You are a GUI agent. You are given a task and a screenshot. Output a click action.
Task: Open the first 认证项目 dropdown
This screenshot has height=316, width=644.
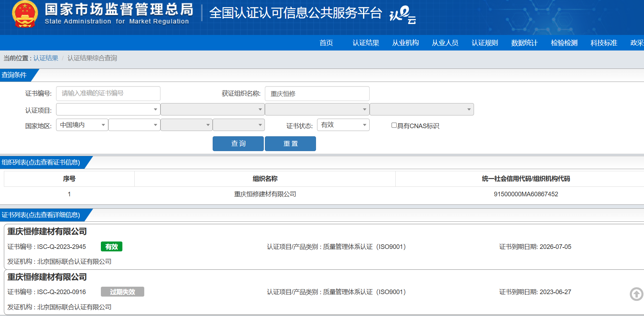coord(108,109)
